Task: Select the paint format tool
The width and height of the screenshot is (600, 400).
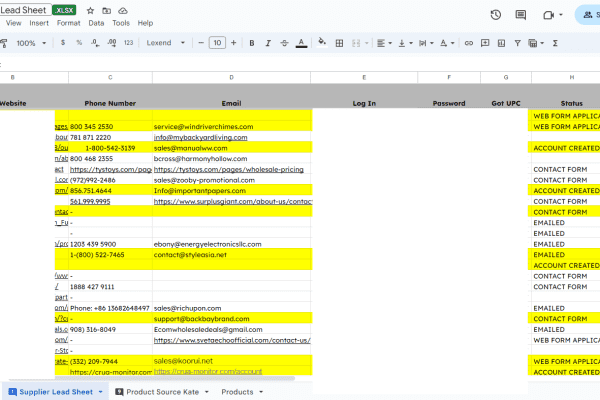Action: (4, 43)
